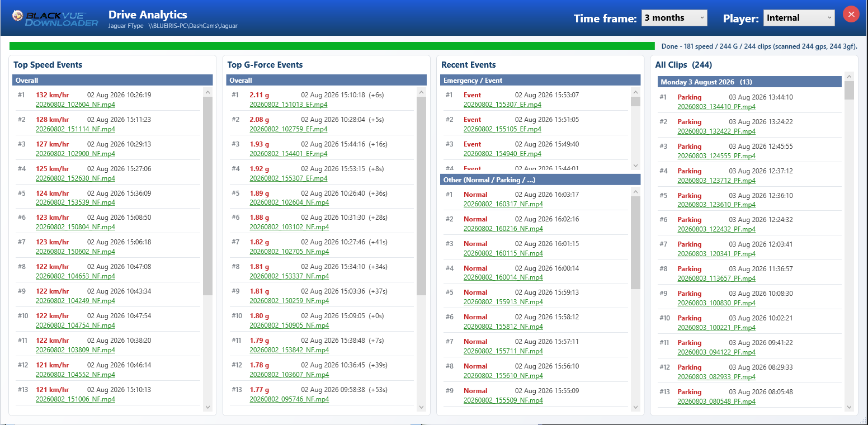
Task: Click the 128 km/hr speed entry
Action: 53,120
